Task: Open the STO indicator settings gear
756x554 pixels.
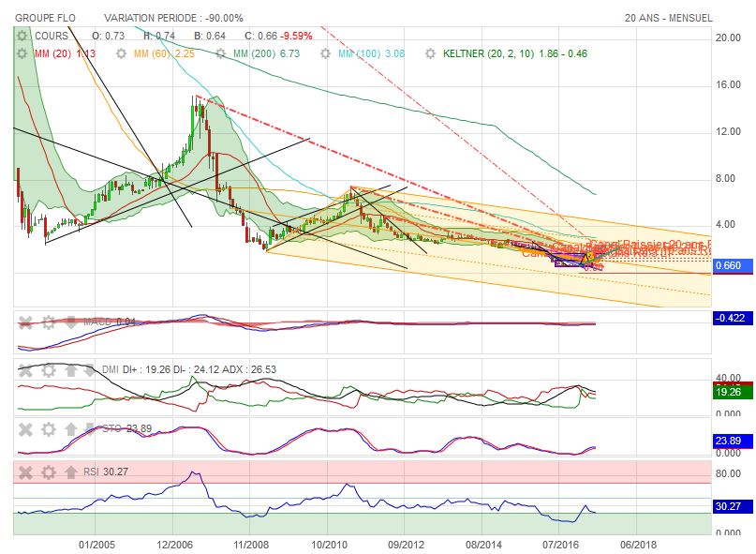Action: tap(48, 429)
